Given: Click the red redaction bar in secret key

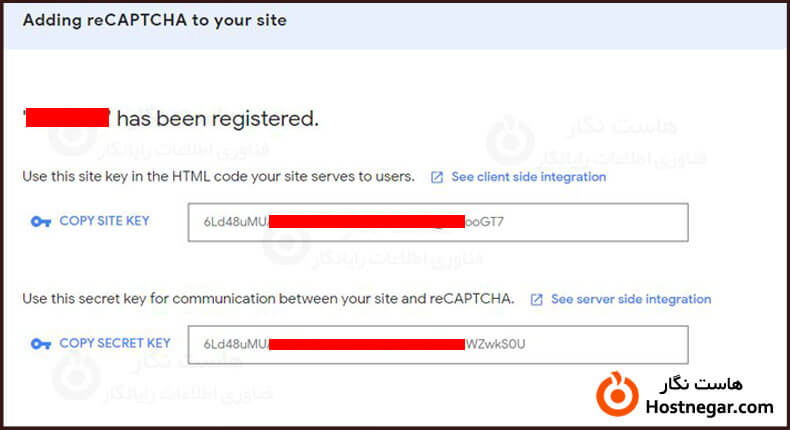Looking at the screenshot, I should point(366,344).
